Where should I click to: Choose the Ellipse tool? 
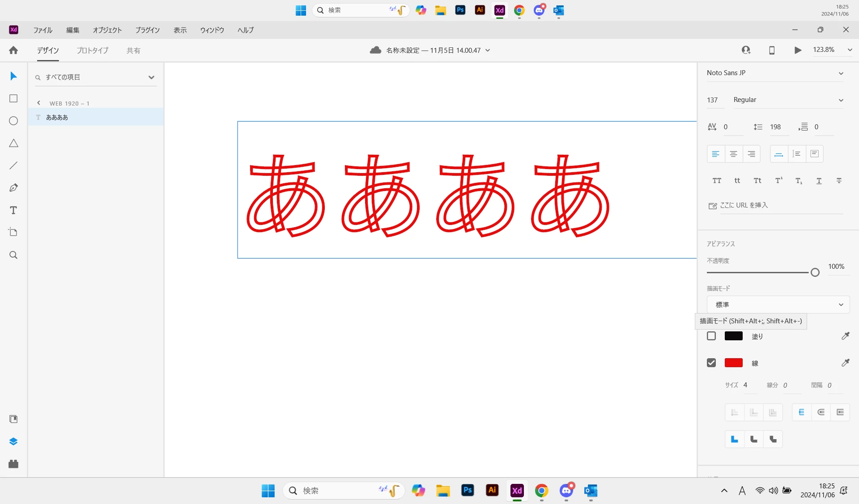(13, 121)
